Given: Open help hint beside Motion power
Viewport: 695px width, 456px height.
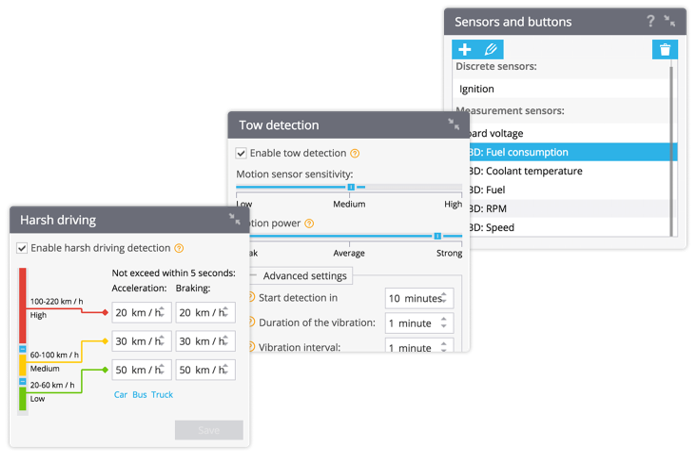Looking at the screenshot, I should pyautogui.click(x=309, y=223).
